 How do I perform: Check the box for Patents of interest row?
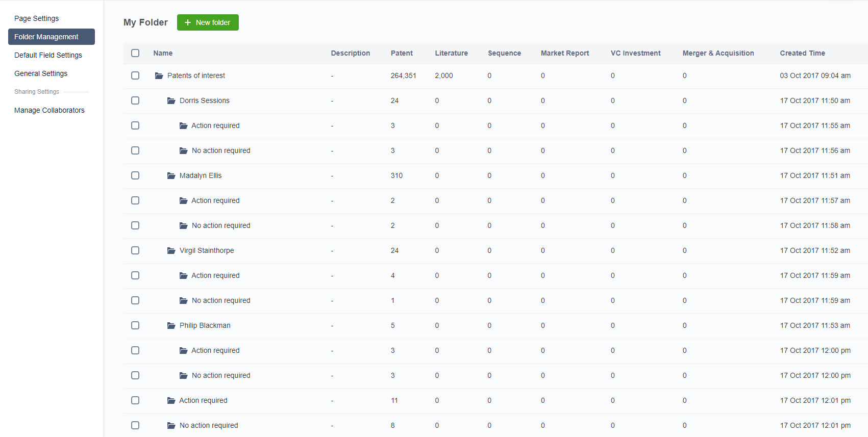click(135, 75)
